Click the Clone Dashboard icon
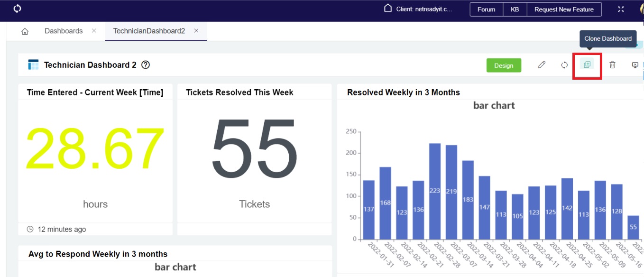Image resolution: width=644 pixels, height=277 pixels. coord(587,65)
